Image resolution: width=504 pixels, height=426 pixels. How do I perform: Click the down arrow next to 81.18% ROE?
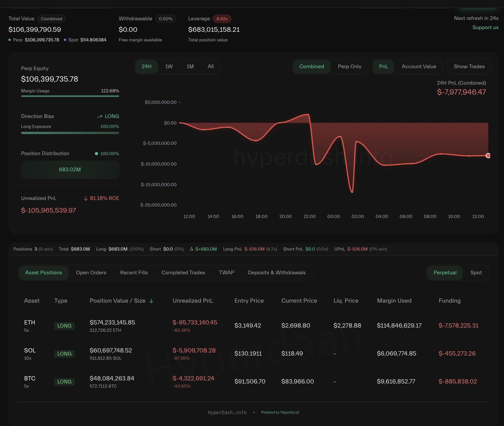[x=86, y=198]
